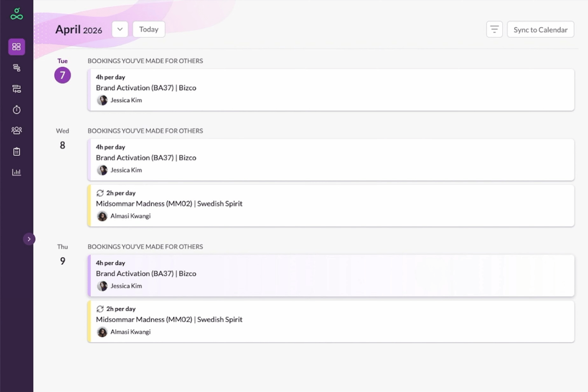The width and height of the screenshot is (588, 392).
Task: Select the Thu 9 date
Action: click(x=62, y=261)
